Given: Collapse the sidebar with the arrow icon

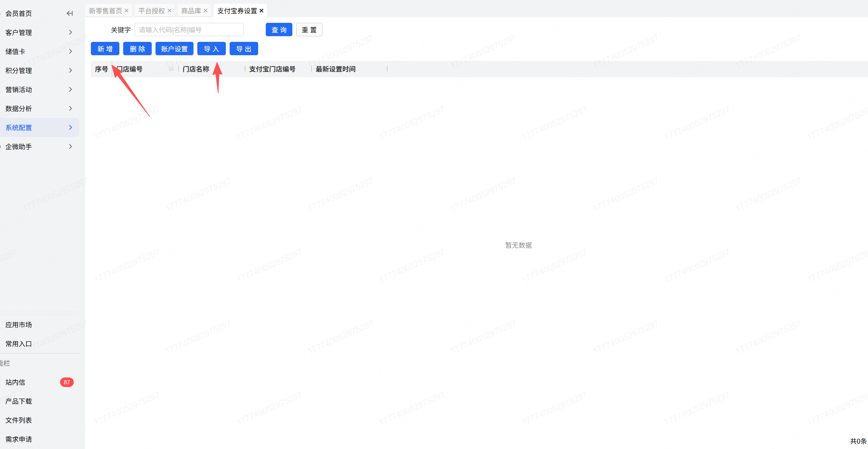Looking at the screenshot, I should [70, 13].
